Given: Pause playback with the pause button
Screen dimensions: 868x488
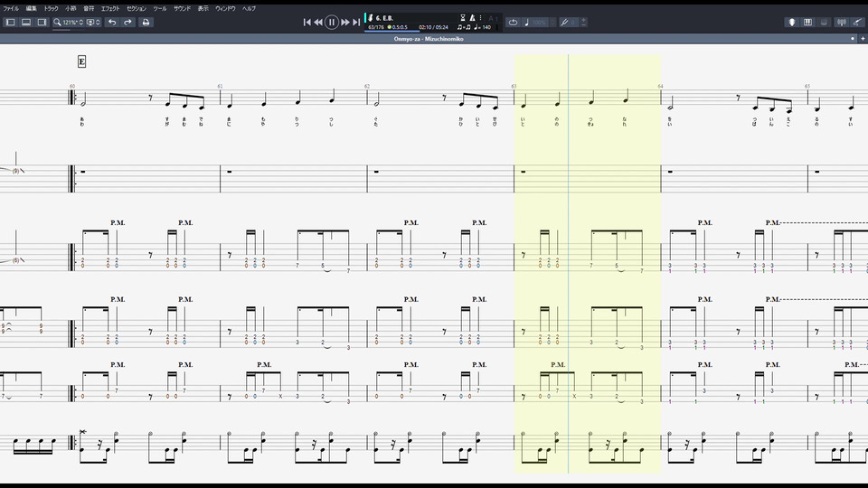Looking at the screenshot, I should tap(332, 22).
